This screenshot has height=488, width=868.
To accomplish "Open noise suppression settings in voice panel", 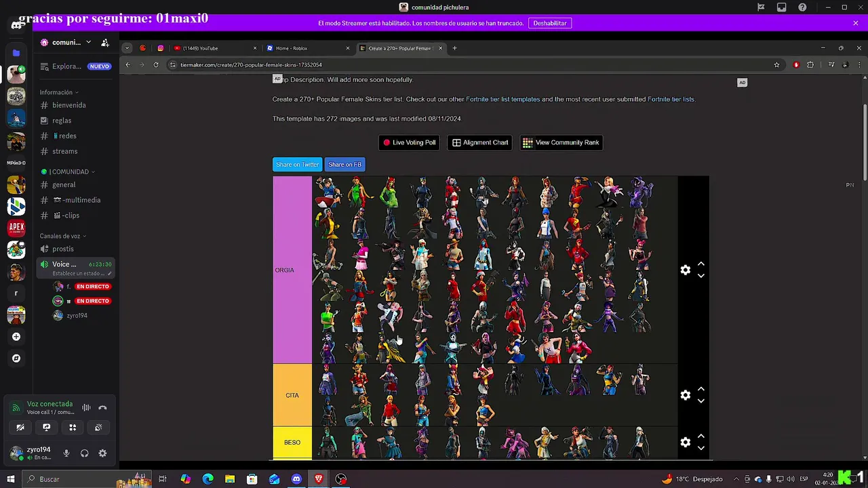I will click(x=86, y=407).
